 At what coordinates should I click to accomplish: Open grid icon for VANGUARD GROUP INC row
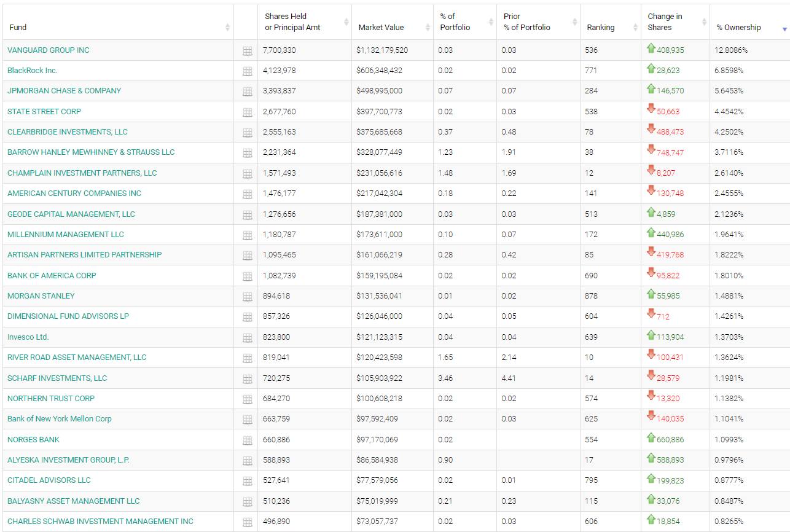click(x=248, y=51)
